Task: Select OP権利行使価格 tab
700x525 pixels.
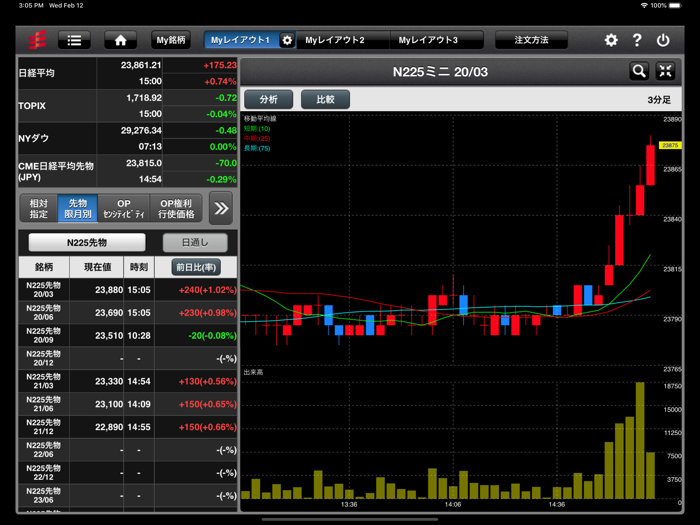Action: [x=176, y=208]
